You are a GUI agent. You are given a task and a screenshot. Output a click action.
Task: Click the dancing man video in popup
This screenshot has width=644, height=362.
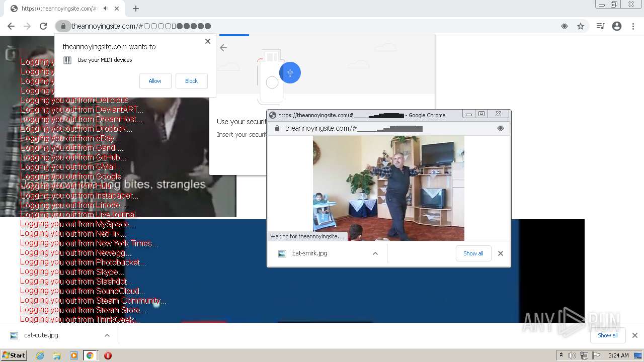[388, 188]
